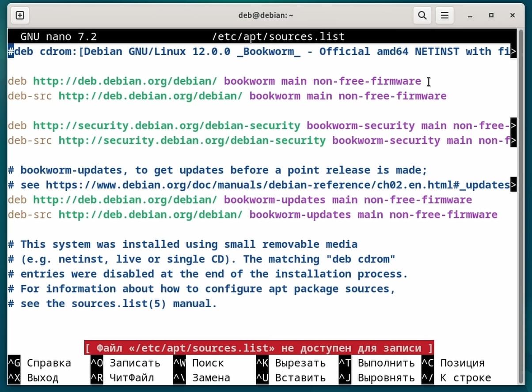
Task: Click the "# bookworm-updates, to get updates" comment
Action: click(217, 170)
